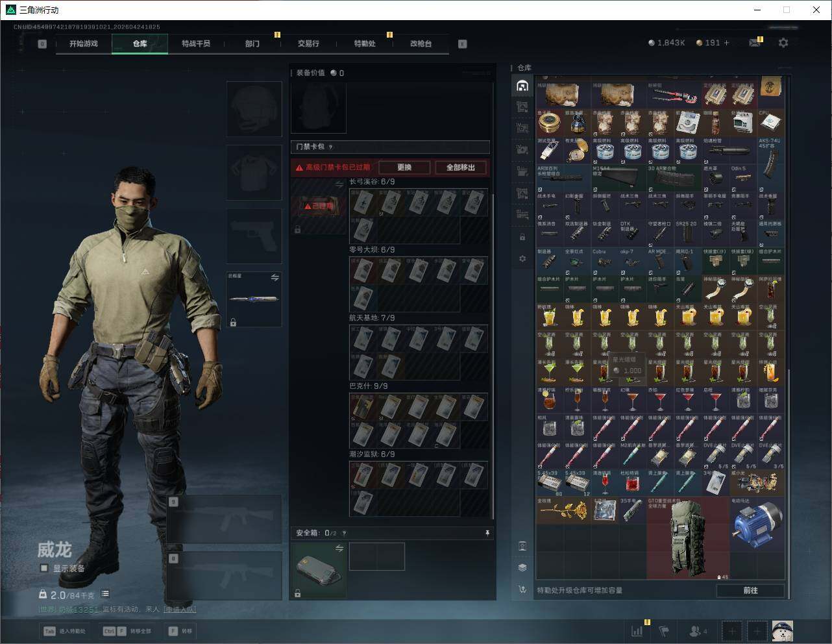Open the weight details list icon

[105, 594]
